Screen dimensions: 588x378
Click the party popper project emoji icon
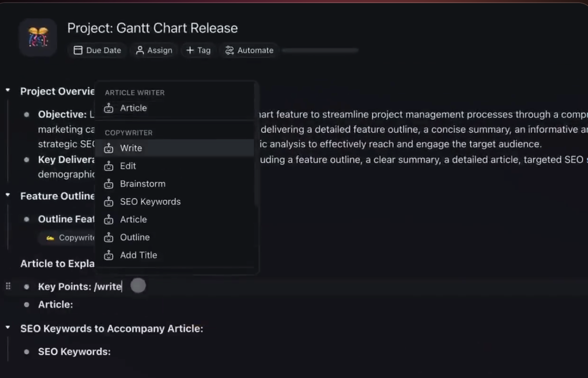(x=38, y=37)
